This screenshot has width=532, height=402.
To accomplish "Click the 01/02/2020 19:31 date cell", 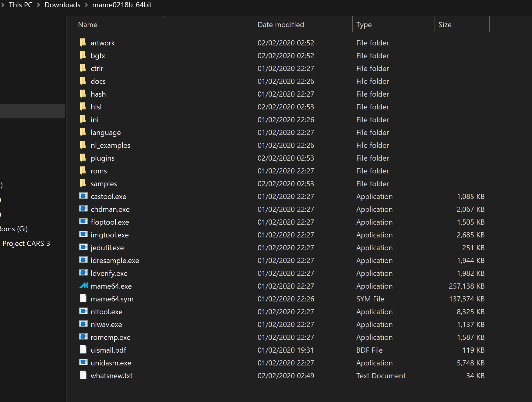I will coord(286,350).
